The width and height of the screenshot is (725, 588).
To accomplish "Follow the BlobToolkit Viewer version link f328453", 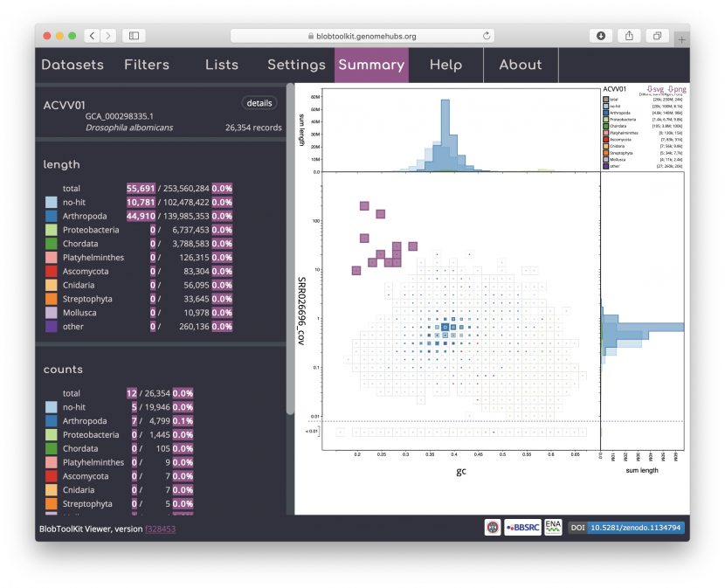I will [158, 529].
